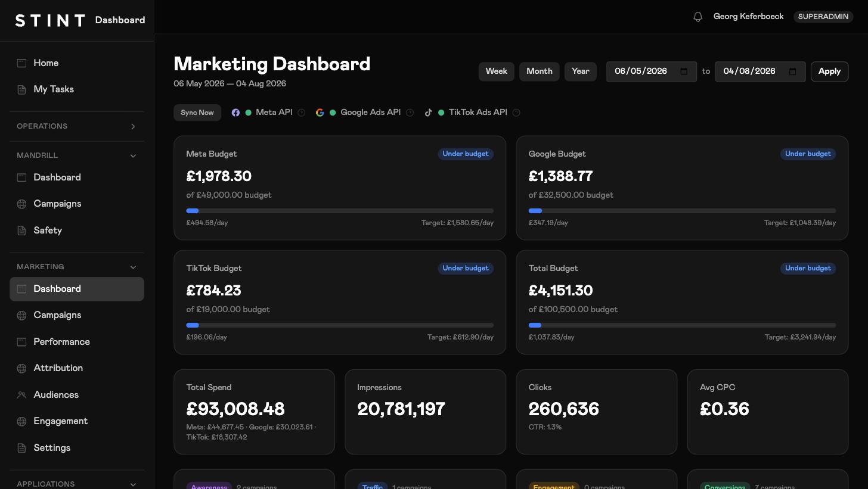Screen dimensions: 868x489
Task: Toggle the Applications sidebar section chevron
Action: 133,484
